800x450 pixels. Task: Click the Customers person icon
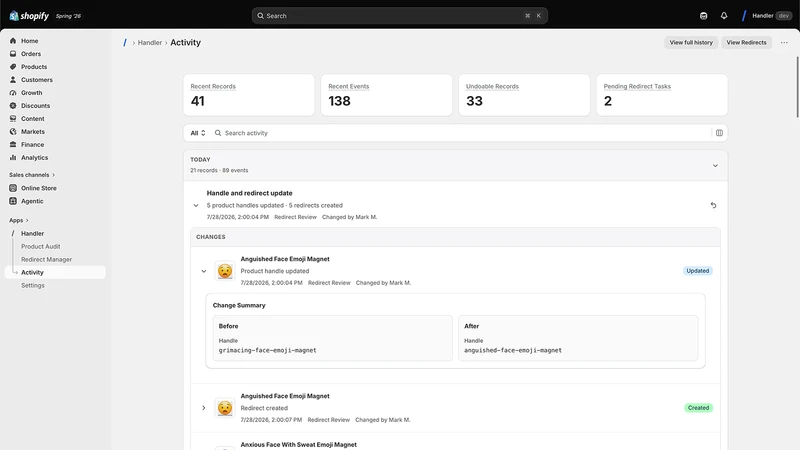[x=13, y=80]
